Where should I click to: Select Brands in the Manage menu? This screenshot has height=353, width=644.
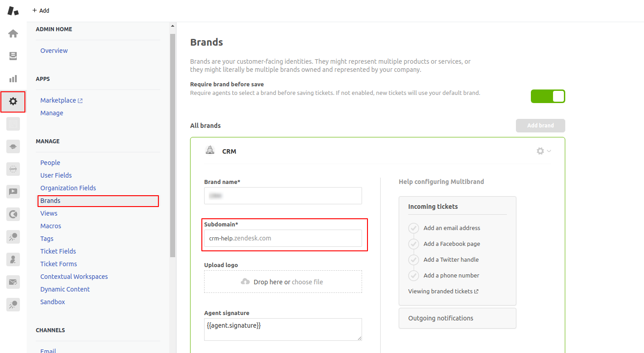pos(50,201)
